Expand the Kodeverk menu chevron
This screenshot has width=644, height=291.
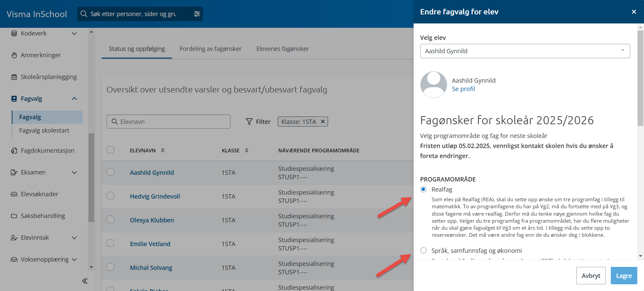74,33
